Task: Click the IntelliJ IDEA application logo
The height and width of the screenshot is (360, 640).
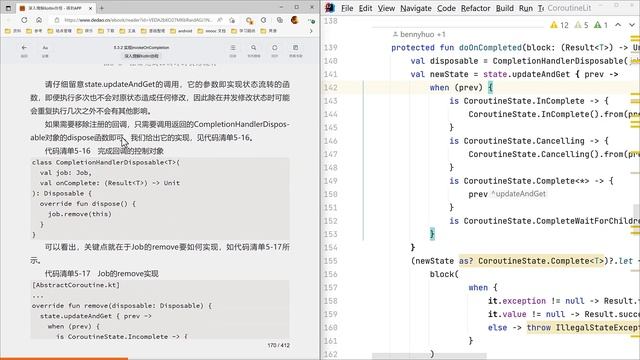Action: point(330,8)
